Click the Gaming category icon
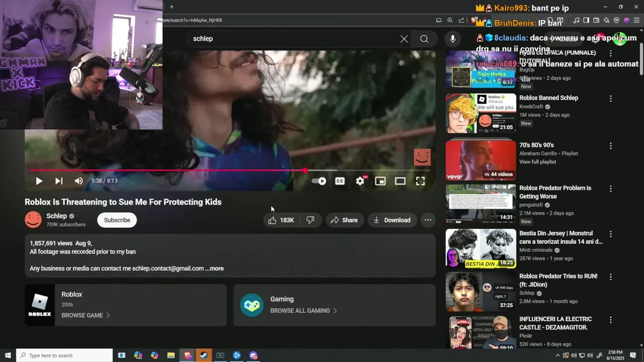Image resolution: width=644 pixels, height=362 pixels. (252, 305)
